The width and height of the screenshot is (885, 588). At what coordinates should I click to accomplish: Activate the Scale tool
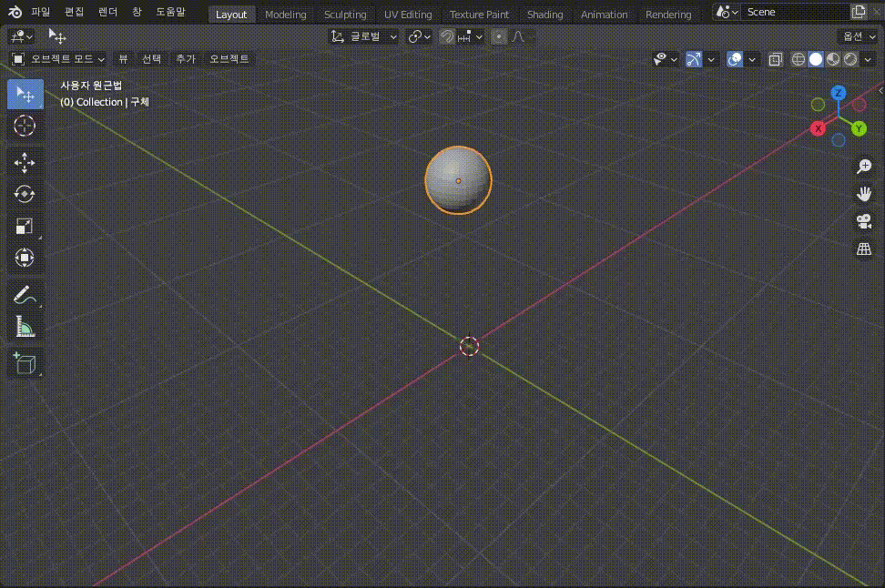tap(25, 226)
